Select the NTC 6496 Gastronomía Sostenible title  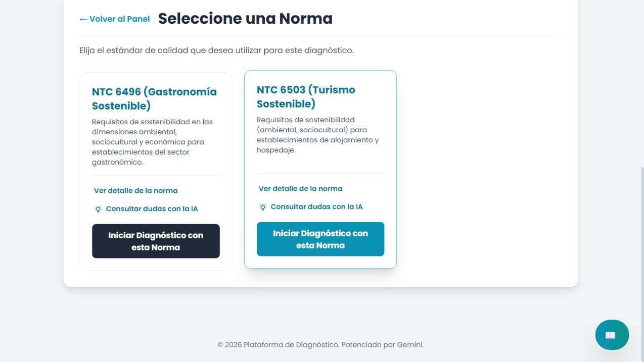(154, 99)
